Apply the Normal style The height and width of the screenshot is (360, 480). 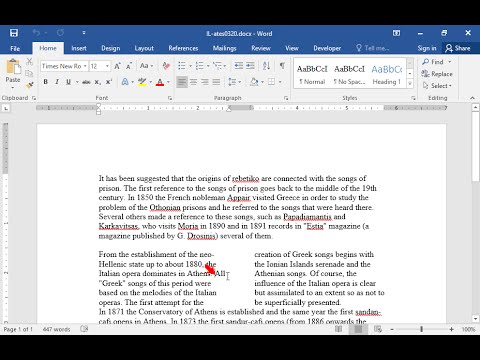point(312,74)
